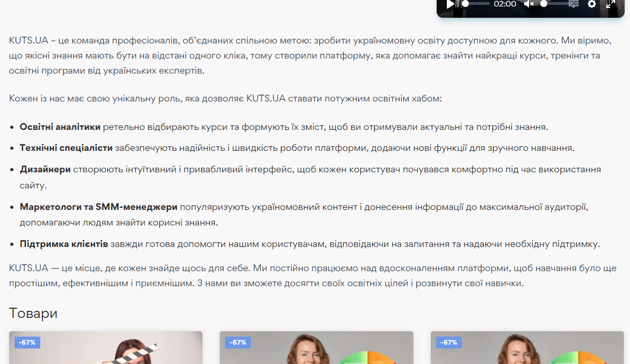Image resolution: width=630 pixels, height=364 pixels.
Task: Open the rightmost product card thumbnail
Action: pyautogui.click(x=527, y=349)
